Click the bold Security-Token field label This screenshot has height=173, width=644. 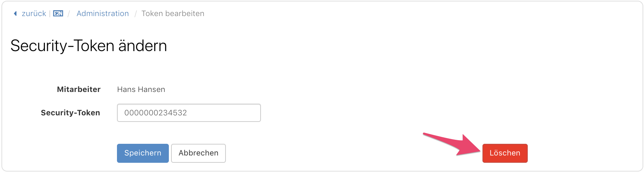pyautogui.click(x=71, y=113)
